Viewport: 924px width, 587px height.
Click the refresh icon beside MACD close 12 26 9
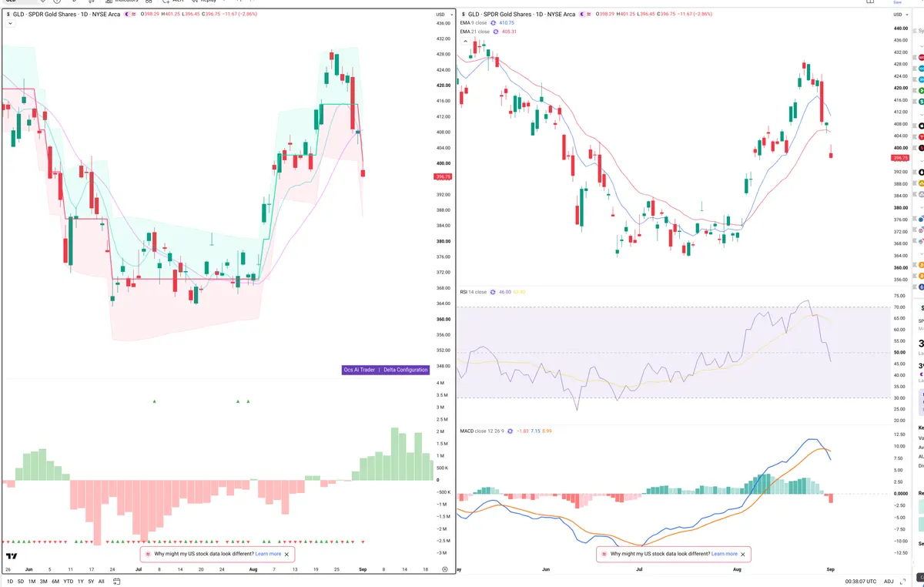(510, 431)
